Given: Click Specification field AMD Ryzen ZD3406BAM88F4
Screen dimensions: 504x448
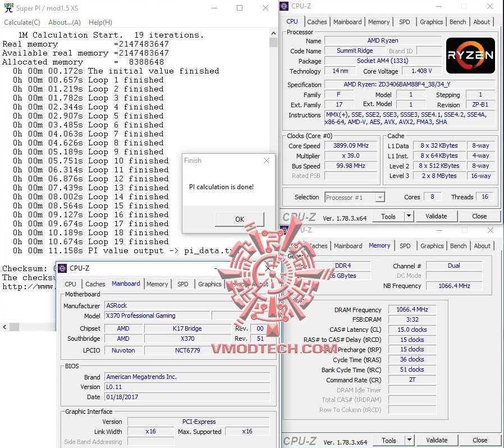Looking at the screenshot, I should (x=410, y=84).
